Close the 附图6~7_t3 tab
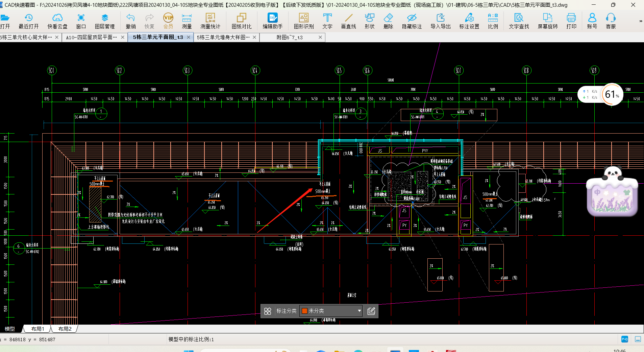 point(320,37)
